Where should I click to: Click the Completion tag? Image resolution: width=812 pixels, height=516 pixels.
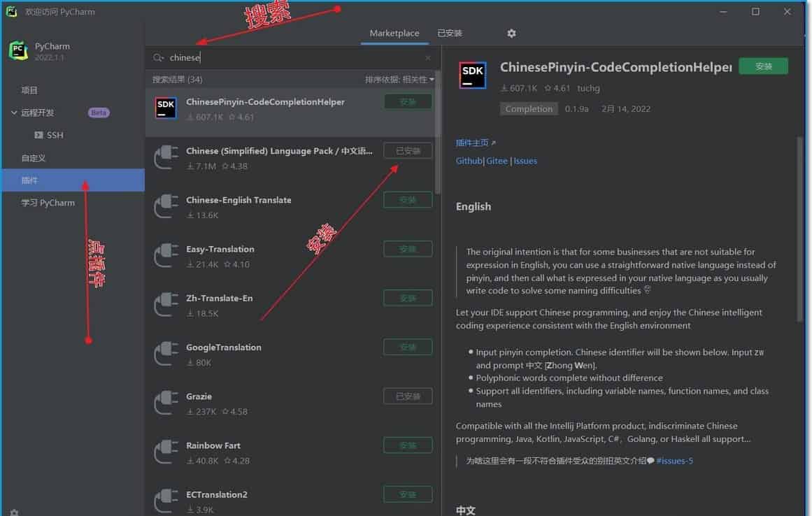(529, 108)
